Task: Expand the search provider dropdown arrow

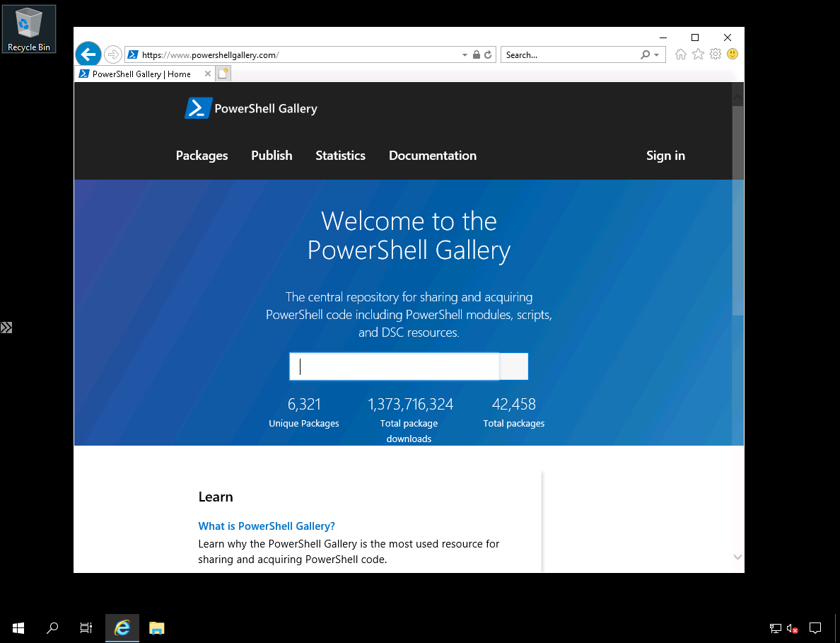Action: coord(657,54)
